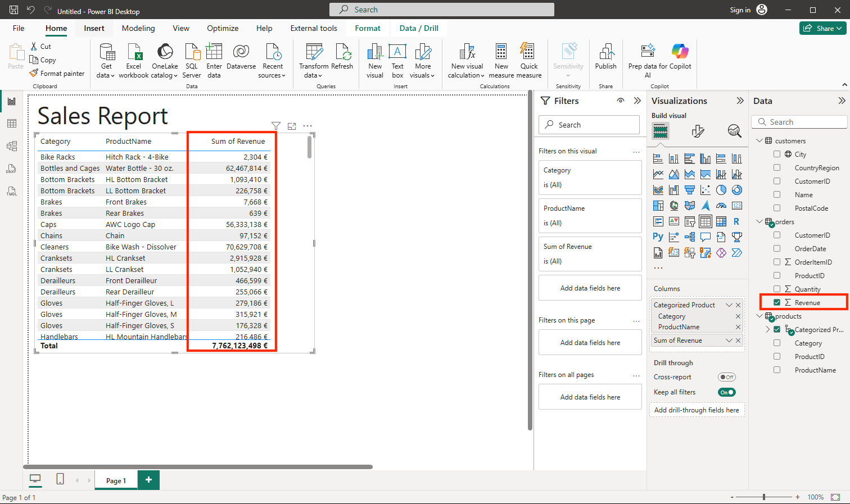Open the Modeling ribbon tab
The width and height of the screenshot is (850, 504).
point(138,28)
